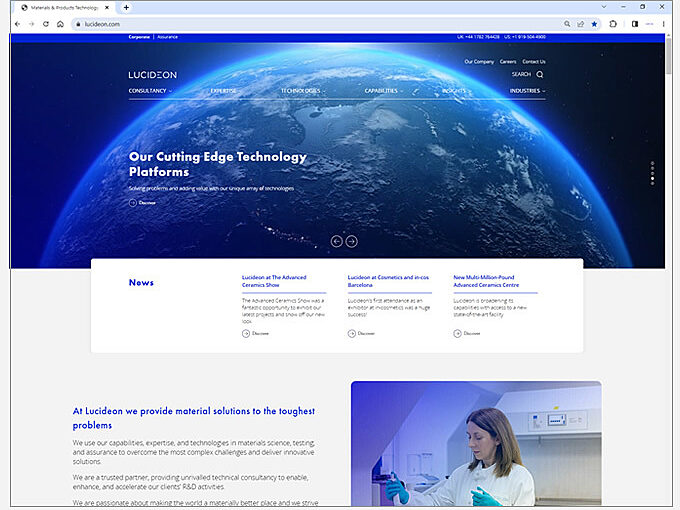Open New Multi-Million-Pound Advanced Ceramics Centre article
The width and height of the screenshot is (680, 510).
pyautogui.click(x=486, y=281)
